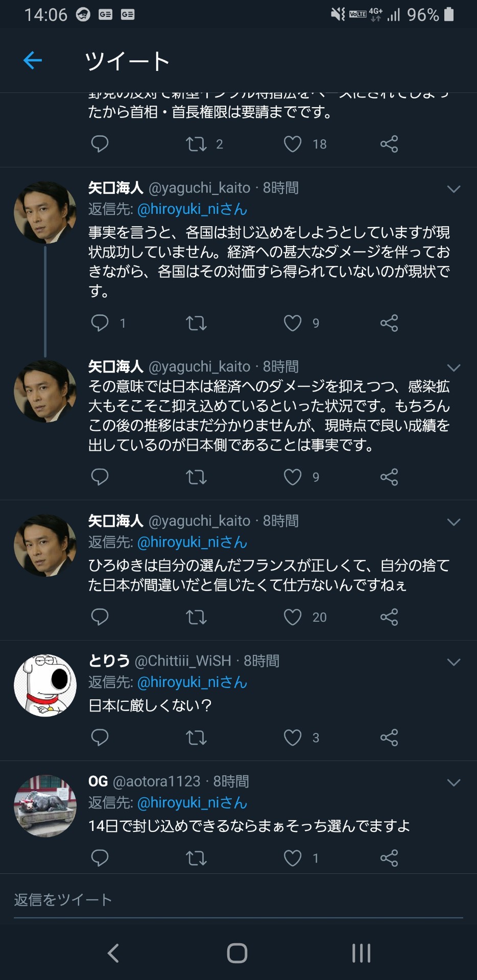Retweet the tweet starting その意味では
The image size is (477, 980).
coord(196,477)
